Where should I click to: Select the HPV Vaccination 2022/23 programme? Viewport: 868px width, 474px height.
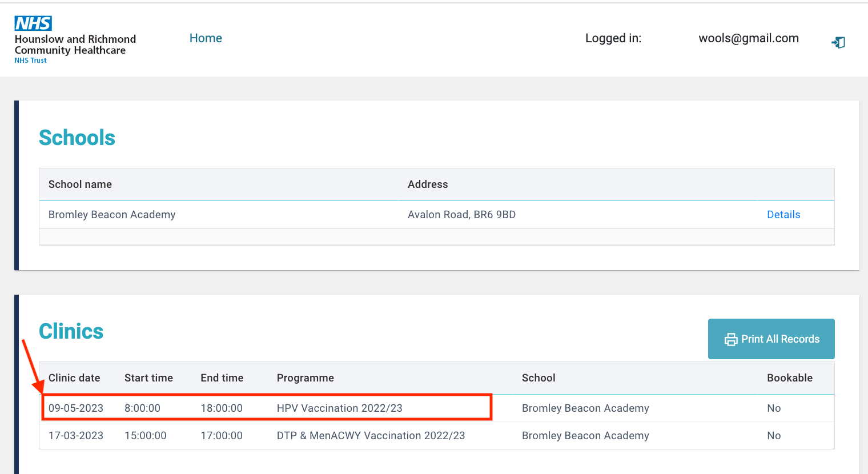pyautogui.click(x=340, y=408)
